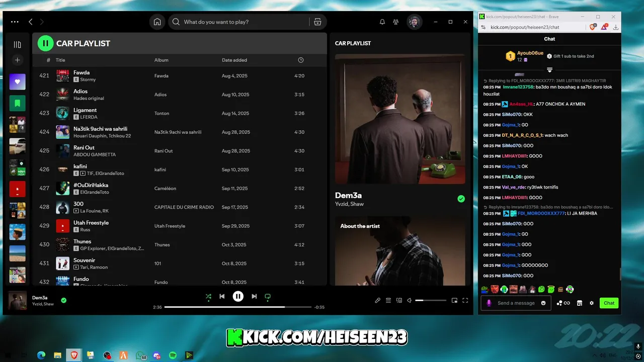Mute Spotify with the speaker icon

409,300
